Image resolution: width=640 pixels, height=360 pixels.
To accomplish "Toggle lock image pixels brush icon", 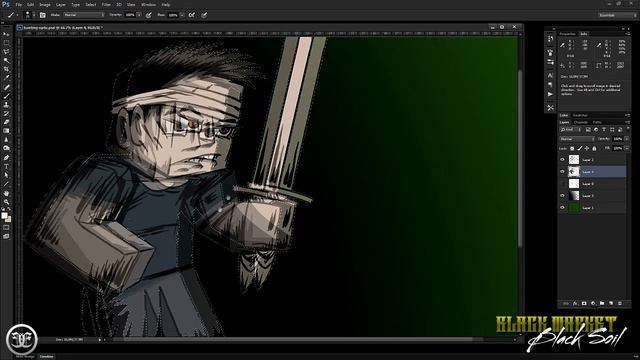I will point(580,148).
